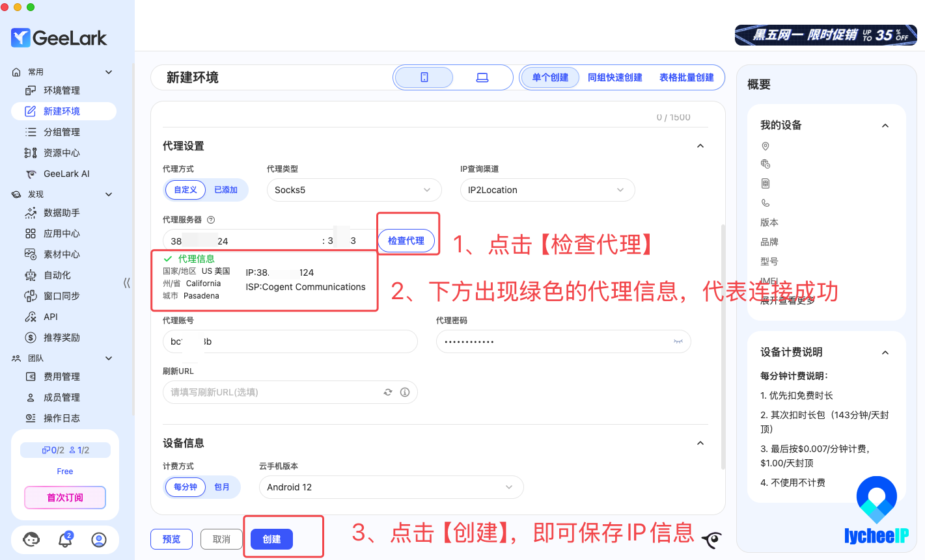Open the Android 12 version dropdown
This screenshot has width=925, height=560.
click(391, 487)
